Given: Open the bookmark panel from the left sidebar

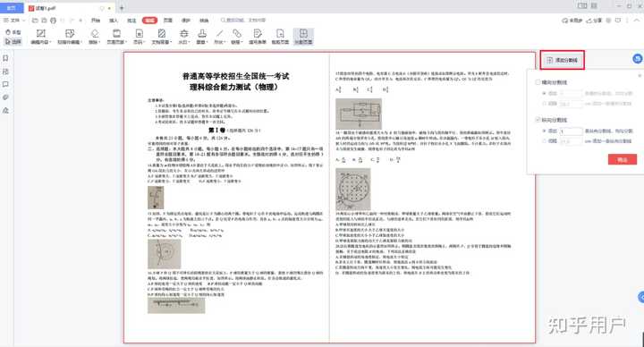Looking at the screenshot, I should pos(5,58).
